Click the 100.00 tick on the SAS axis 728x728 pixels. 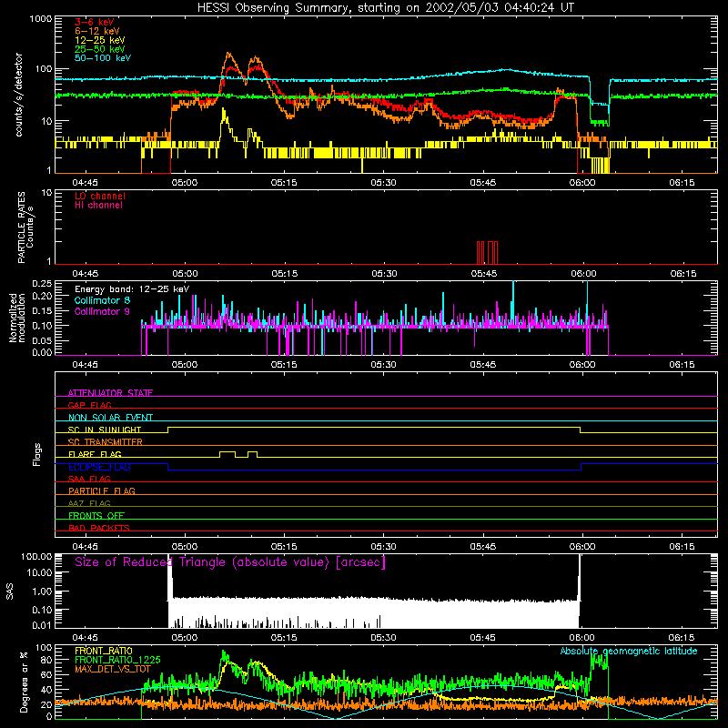35,557
